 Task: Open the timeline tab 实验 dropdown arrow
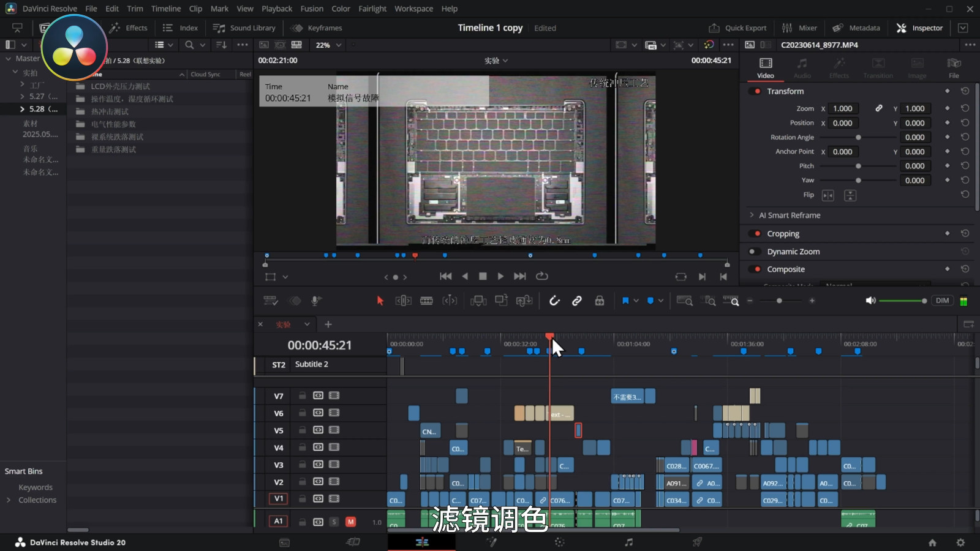pos(307,324)
